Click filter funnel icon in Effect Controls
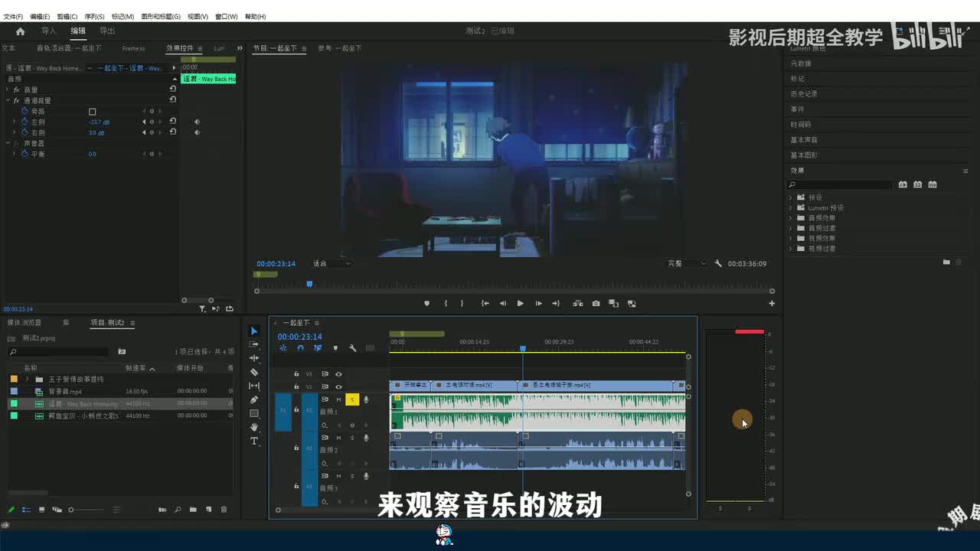Image resolution: width=980 pixels, height=551 pixels. pyautogui.click(x=202, y=308)
